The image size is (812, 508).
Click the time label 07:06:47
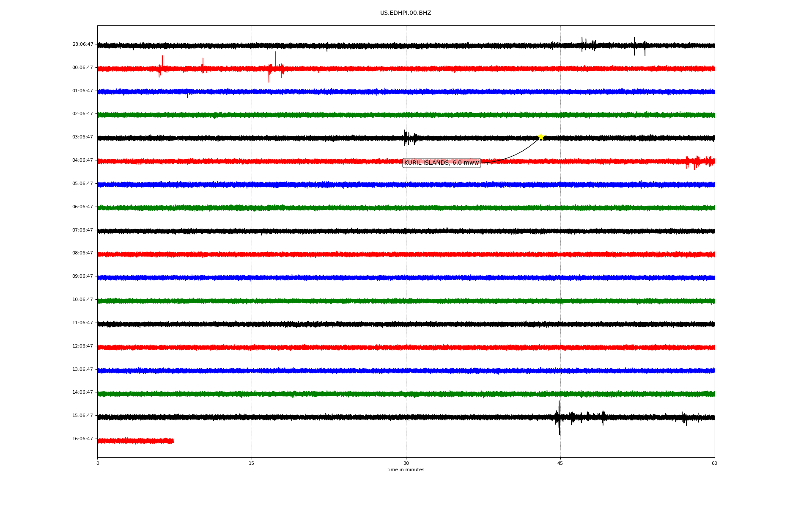click(x=83, y=230)
